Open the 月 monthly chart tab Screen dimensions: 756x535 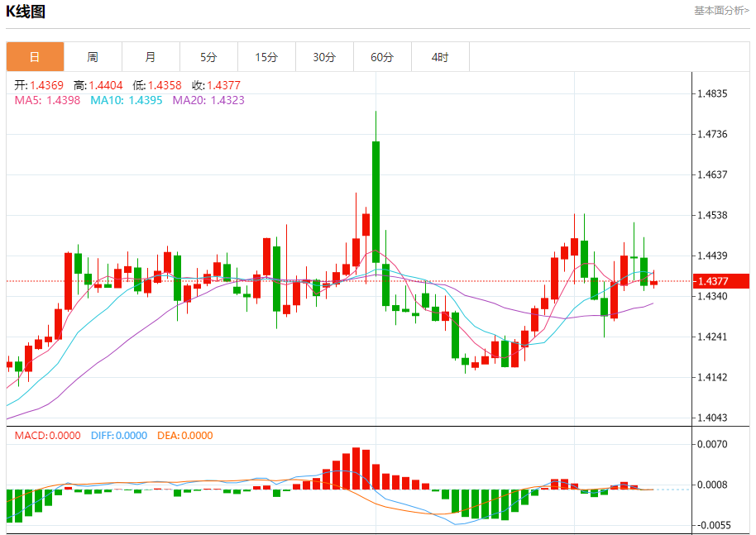tap(151, 57)
